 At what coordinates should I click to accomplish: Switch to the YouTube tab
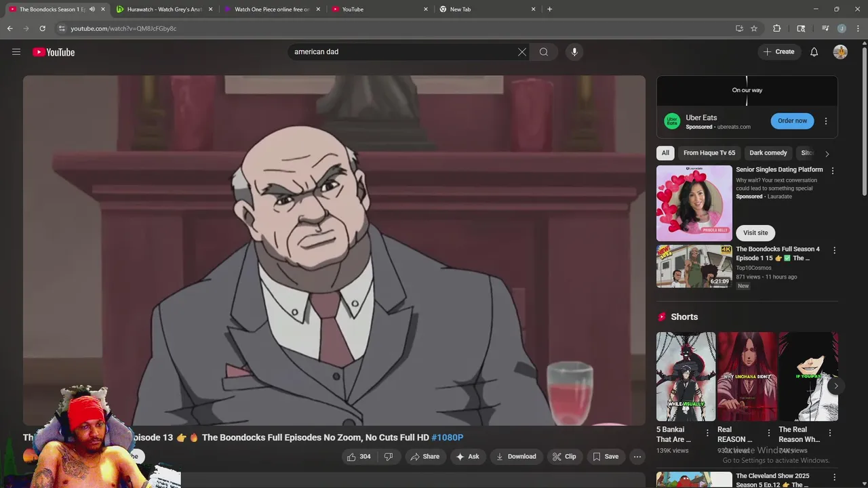(380, 9)
